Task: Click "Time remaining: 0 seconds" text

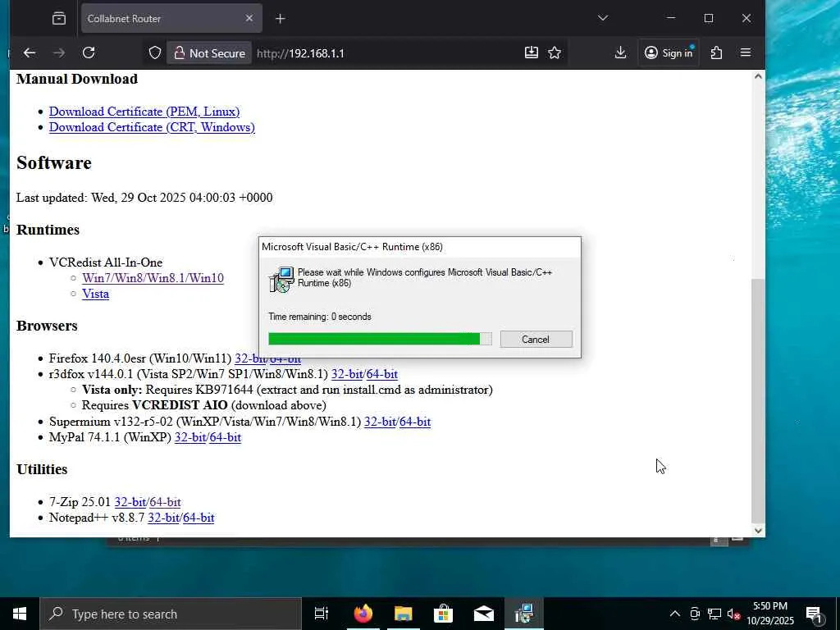Action: pos(320,317)
